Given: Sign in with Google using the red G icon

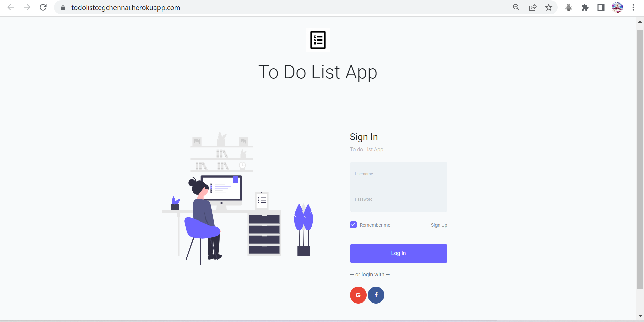Looking at the screenshot, I should (x=358, y=295).
